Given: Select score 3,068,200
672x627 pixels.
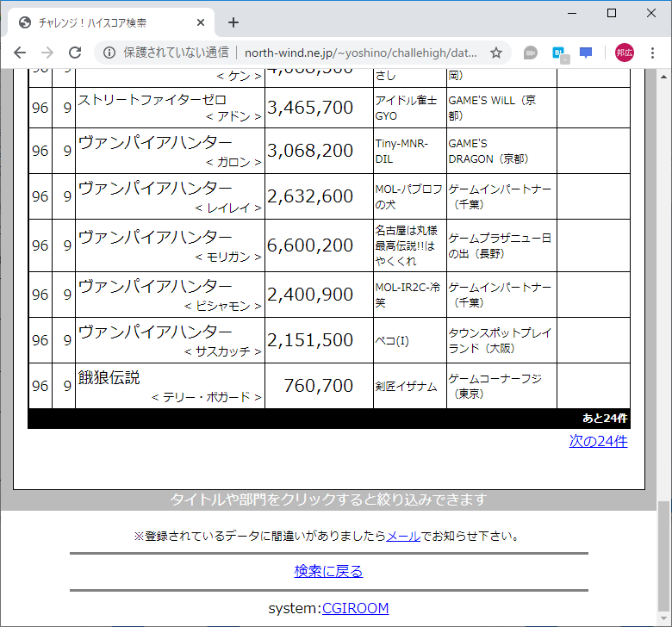Looking at the screenshot, I should (x=310, y=151).
